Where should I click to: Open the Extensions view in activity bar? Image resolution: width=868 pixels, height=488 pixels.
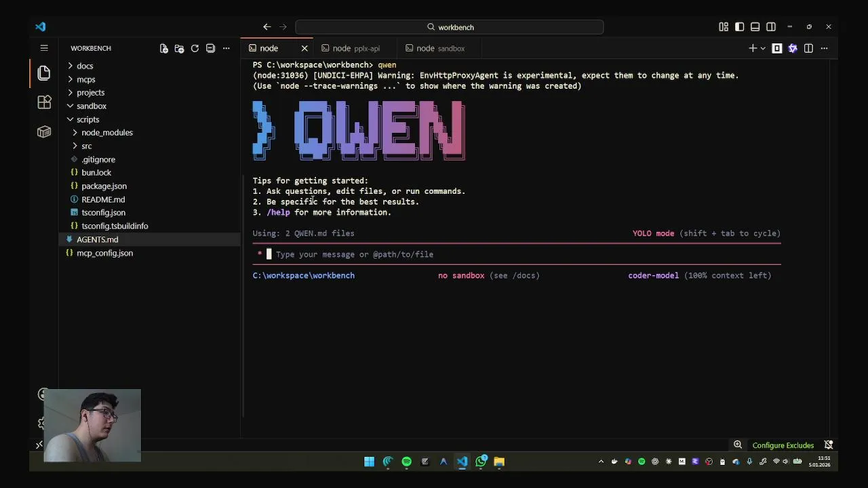coord(44,102)
